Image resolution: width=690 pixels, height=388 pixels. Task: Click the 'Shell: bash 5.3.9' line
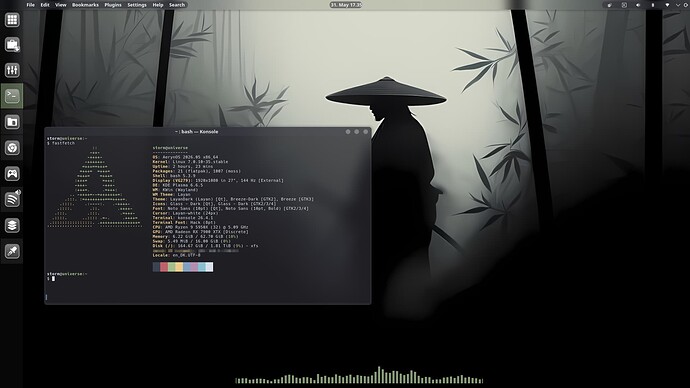click(x=174, y=176)
